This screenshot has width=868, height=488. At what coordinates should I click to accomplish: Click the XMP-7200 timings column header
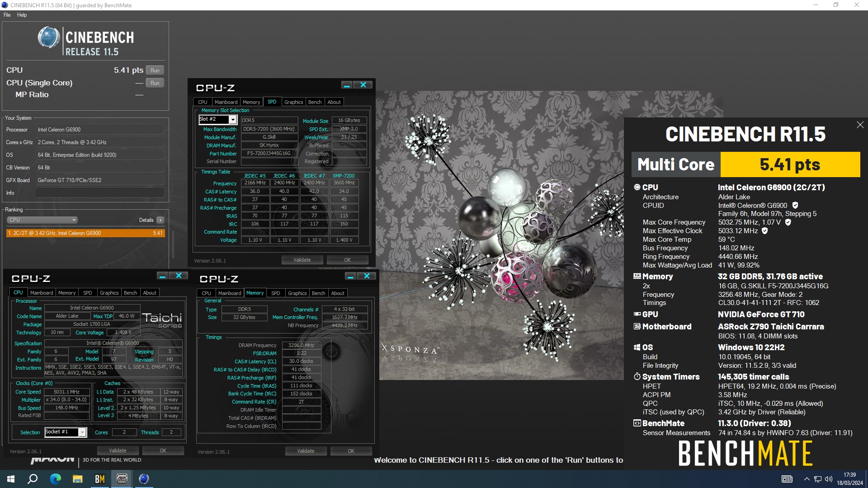344,176
